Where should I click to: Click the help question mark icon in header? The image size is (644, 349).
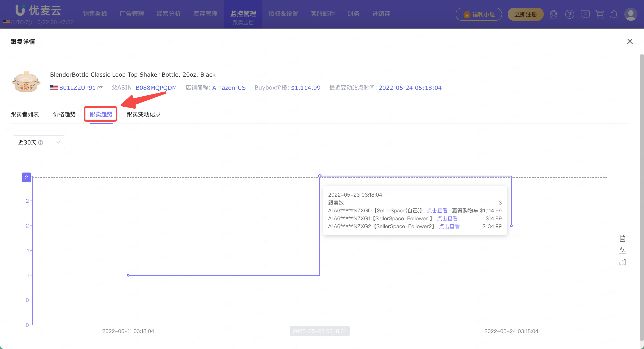tap(569, 14)
